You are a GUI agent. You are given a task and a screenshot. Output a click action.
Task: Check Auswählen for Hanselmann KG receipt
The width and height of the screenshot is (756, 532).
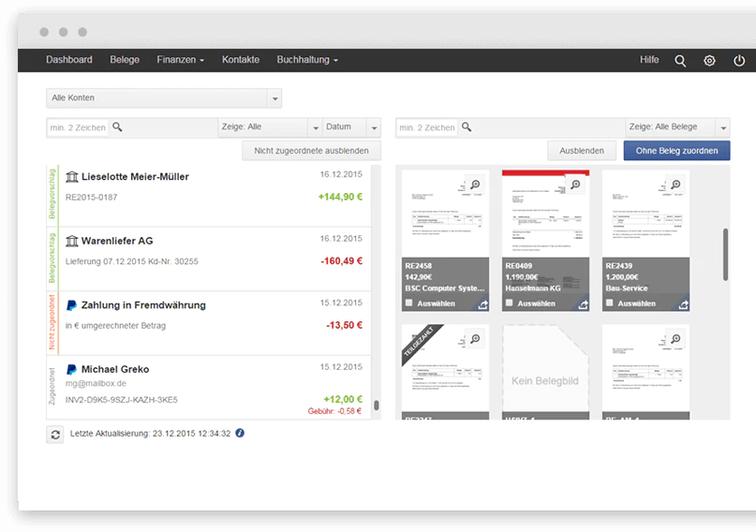(509, 303)
